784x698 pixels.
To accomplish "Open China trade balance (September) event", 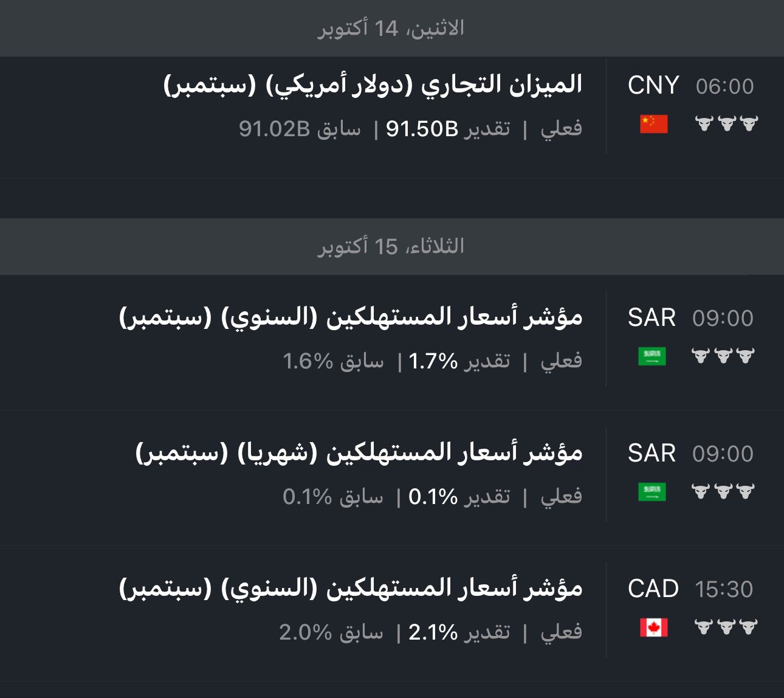I will tap(373, 85).
